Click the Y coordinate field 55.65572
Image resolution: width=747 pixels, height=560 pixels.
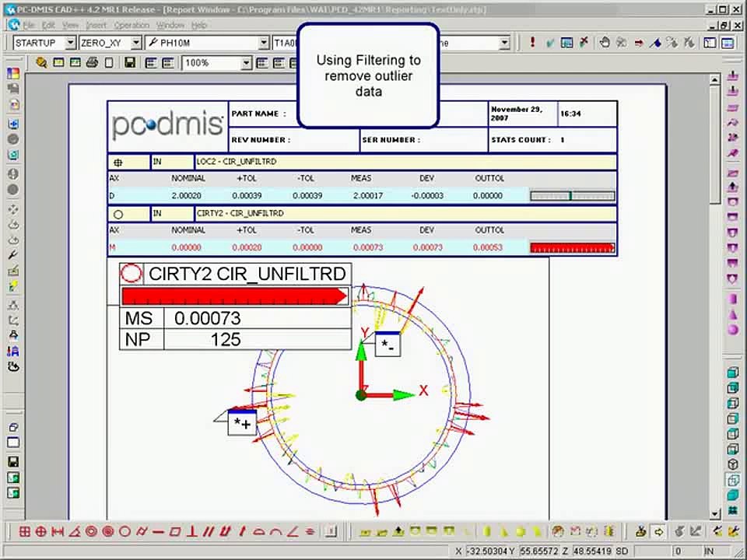538,551
